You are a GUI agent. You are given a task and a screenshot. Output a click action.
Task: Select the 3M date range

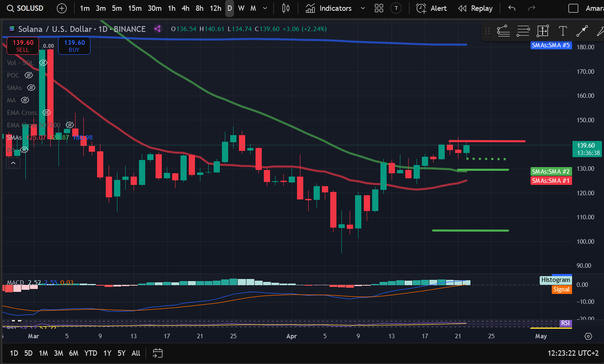pos(58,353)
